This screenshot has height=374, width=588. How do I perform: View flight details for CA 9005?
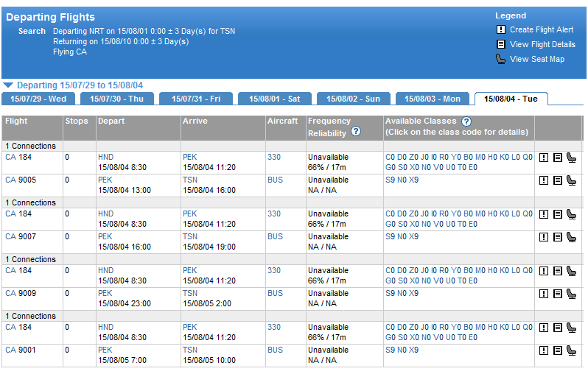pos(558,180)
